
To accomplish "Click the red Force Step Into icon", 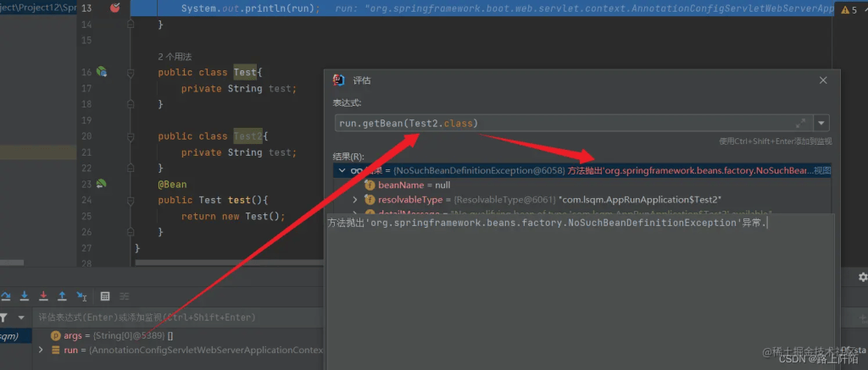I will click(42, 296).
